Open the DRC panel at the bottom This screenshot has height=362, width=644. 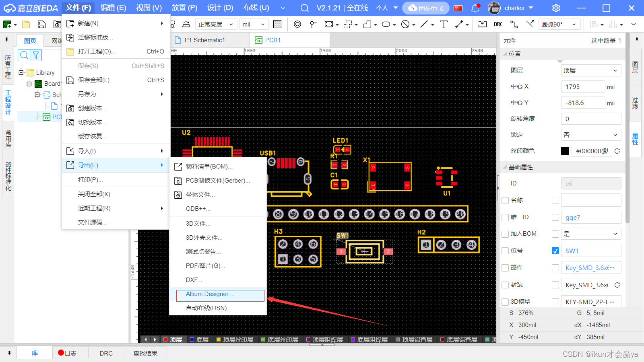click(106, 353)
